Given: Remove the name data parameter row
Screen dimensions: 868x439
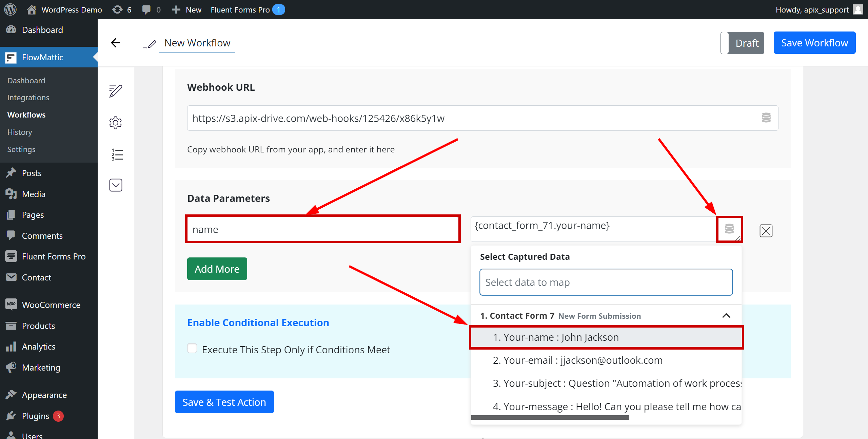Looking at the screenshot, I should tap(766, 231).
